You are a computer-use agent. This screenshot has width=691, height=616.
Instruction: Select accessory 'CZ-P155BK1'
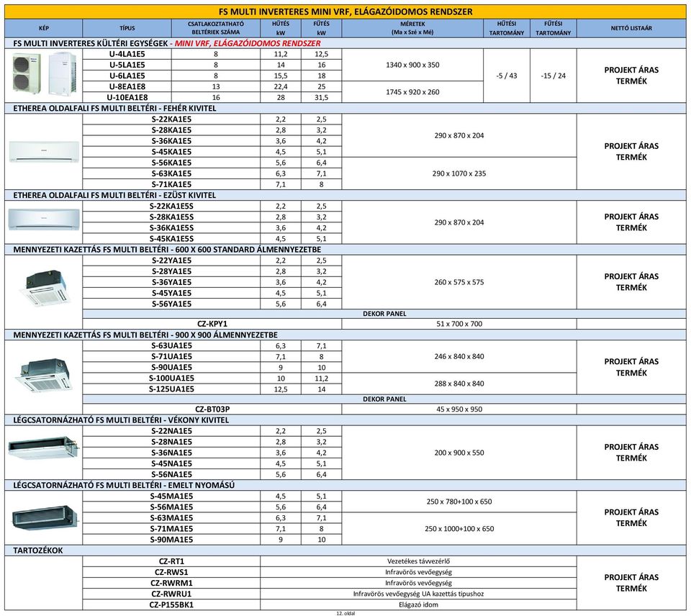pos(171,605)
